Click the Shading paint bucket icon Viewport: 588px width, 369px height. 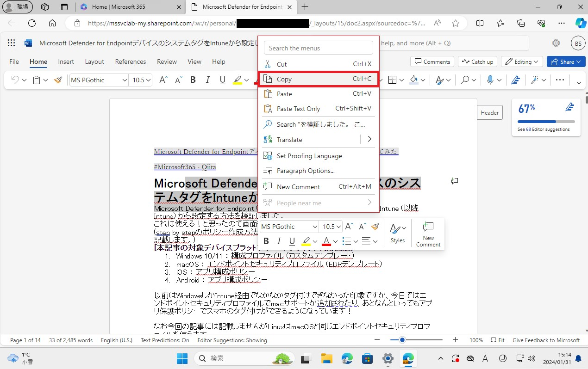(414, 80)
